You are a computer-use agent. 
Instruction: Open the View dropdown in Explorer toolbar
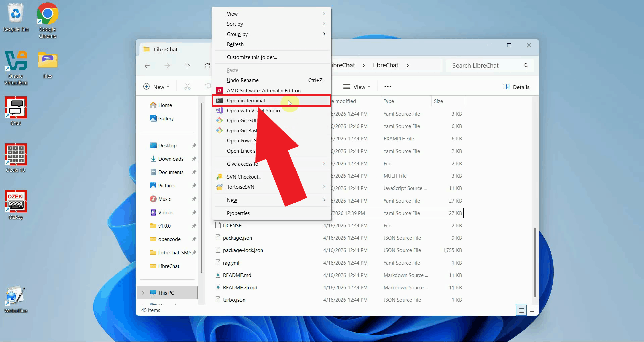click(357, 87)
